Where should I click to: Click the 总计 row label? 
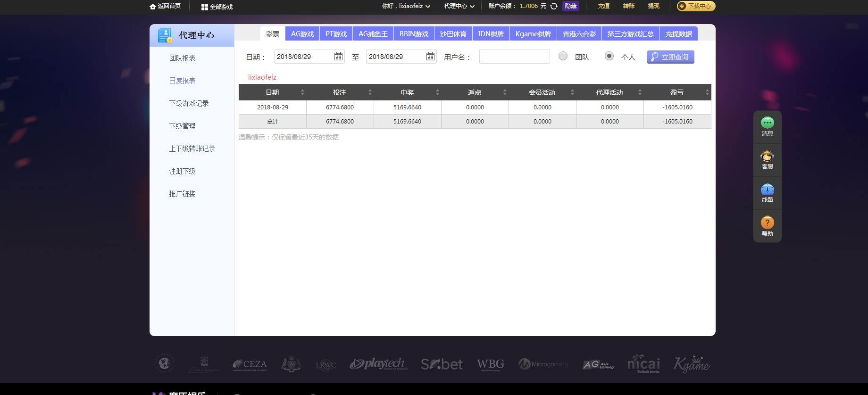273,122
